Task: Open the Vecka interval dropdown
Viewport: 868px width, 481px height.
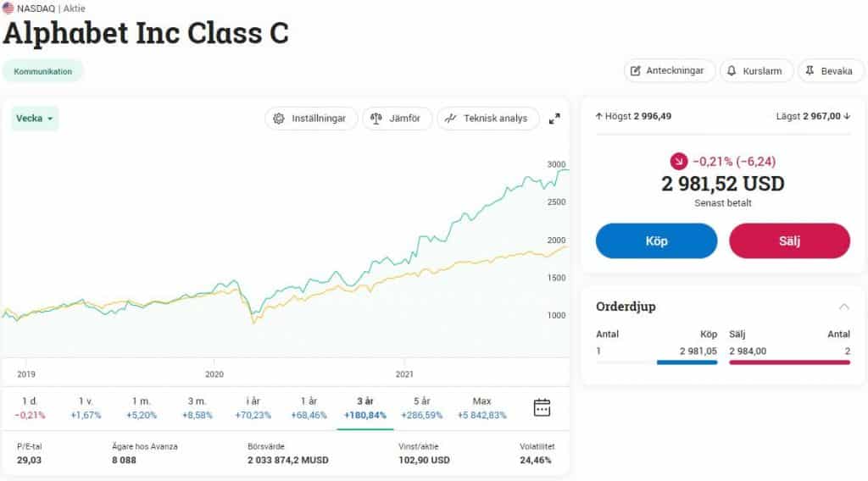Action: click(35, 119)
